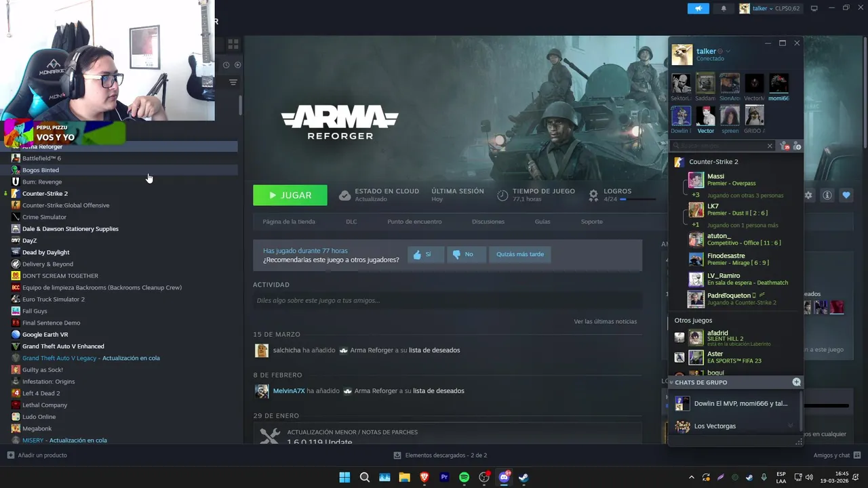Open pending friend invites icon
The height and width of the screenshot is (488, 868).
(785, 146)
